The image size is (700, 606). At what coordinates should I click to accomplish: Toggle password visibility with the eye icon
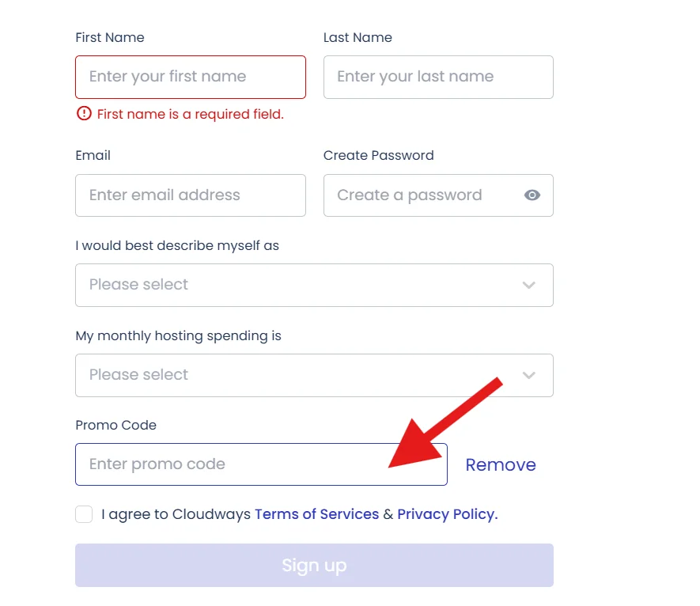pyautogui.click(x=532, y=195)
